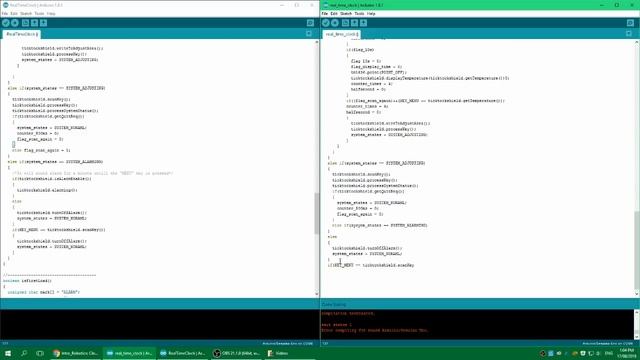
Task: Upload the sketch from right real_time_clock window
Action: [x=335, y=23]
